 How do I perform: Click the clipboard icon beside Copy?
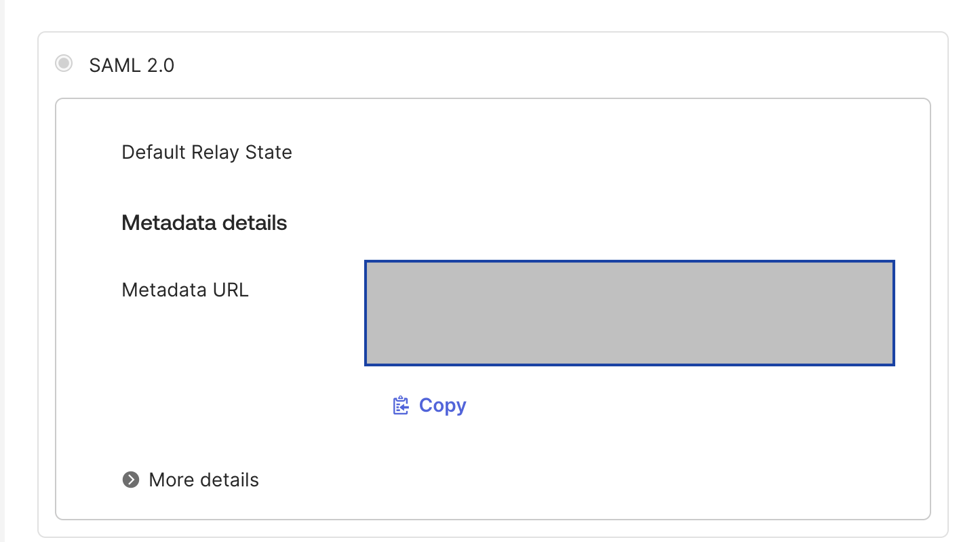[401, 406]
